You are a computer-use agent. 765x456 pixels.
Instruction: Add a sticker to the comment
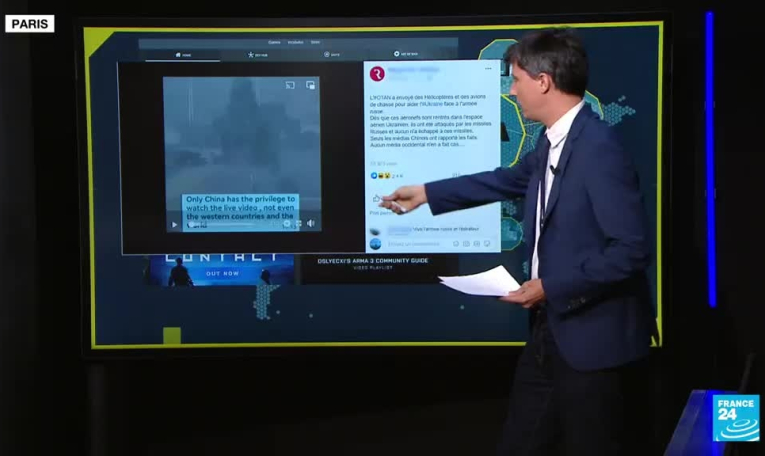click(x=487, y=244)
